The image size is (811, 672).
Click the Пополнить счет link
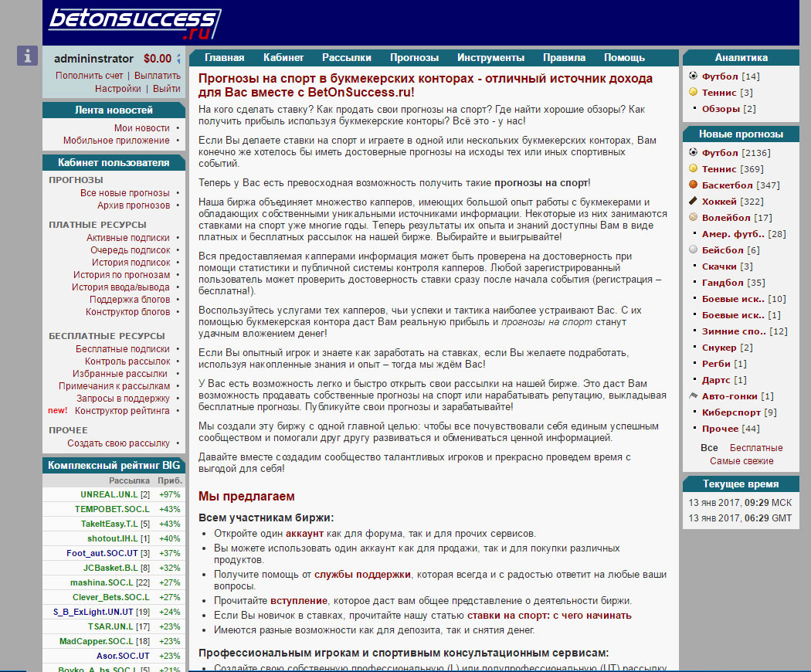click(90, 76)
